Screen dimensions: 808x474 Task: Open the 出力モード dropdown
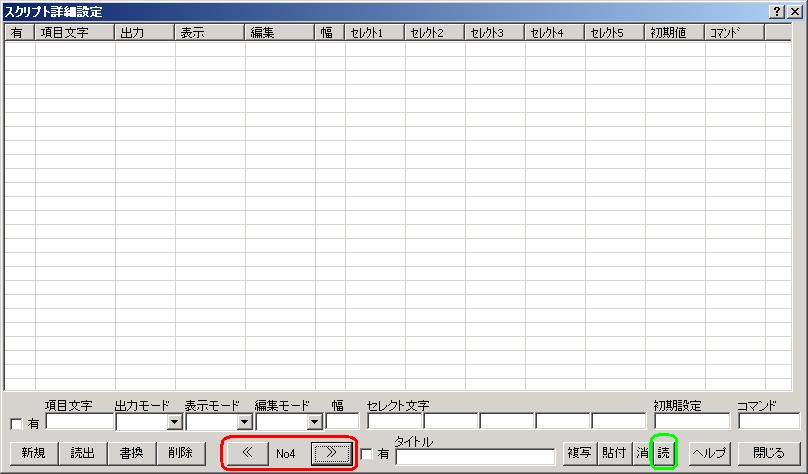[174, 423]
